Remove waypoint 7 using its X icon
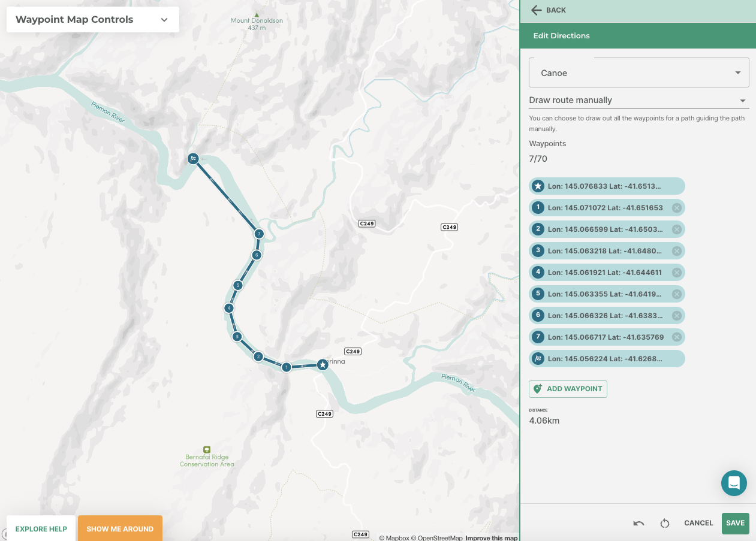Screen dimensions: 756x541 tap(676, 337)
